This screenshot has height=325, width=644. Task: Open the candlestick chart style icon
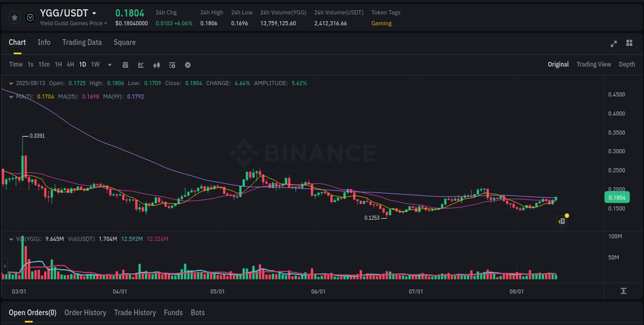pyautogui.click(x=156, y=64)
